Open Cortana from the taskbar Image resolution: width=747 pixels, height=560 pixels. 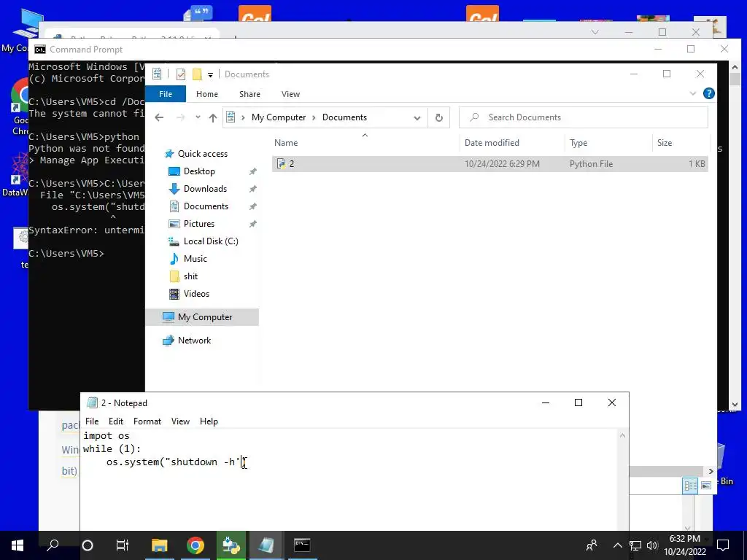tap(88, 545)
